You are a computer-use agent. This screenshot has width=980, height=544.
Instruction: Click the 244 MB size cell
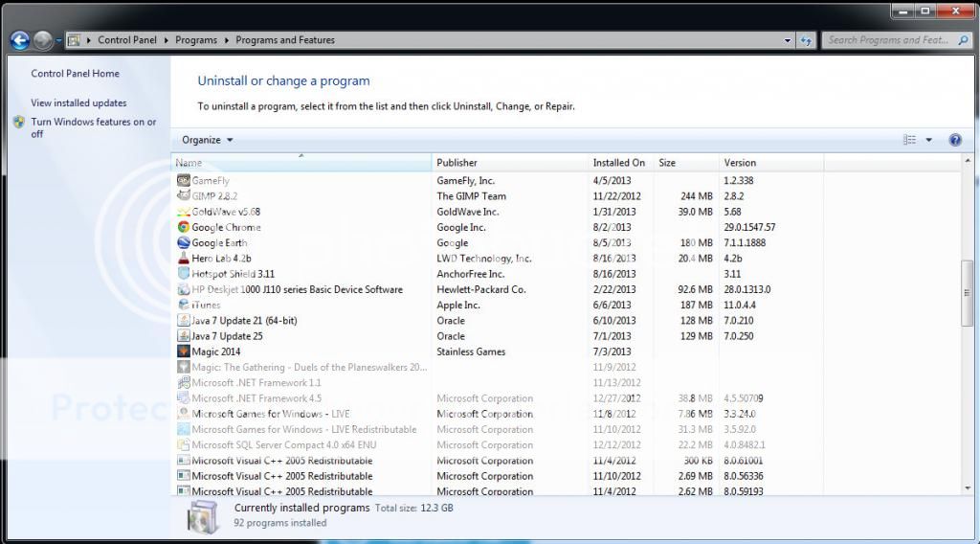[x=697, y=196]
